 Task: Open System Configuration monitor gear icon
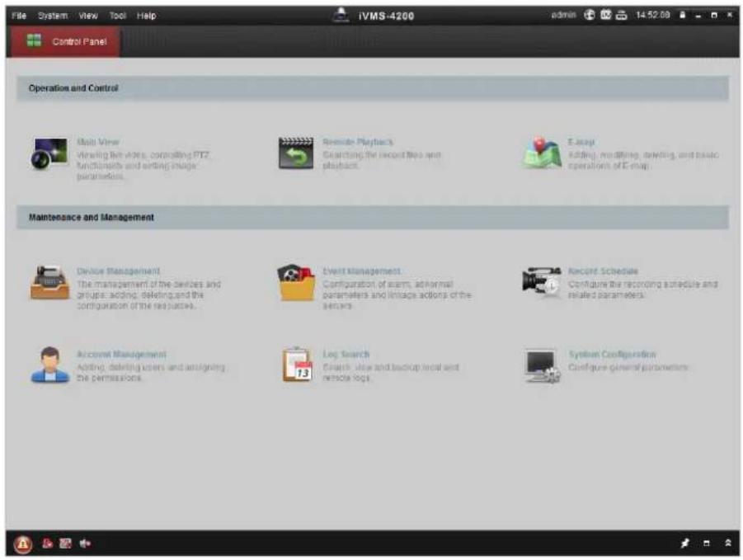point(543,365)
